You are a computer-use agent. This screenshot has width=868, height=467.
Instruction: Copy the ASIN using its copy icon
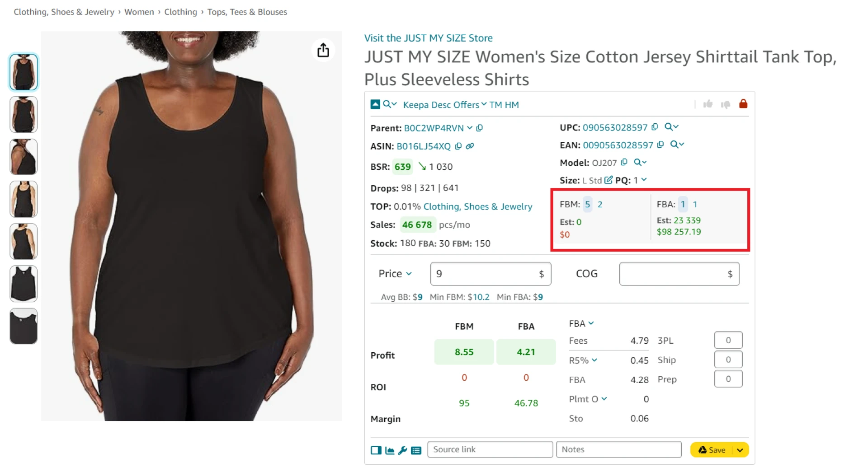pyautogui.click(x=458, y=146)
